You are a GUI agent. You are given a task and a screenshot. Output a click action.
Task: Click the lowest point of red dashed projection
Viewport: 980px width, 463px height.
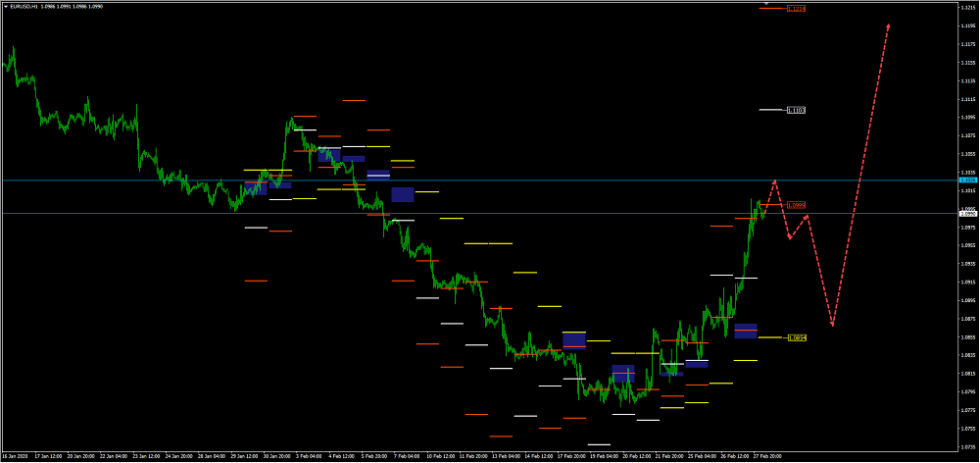click(x=832, y=325)
